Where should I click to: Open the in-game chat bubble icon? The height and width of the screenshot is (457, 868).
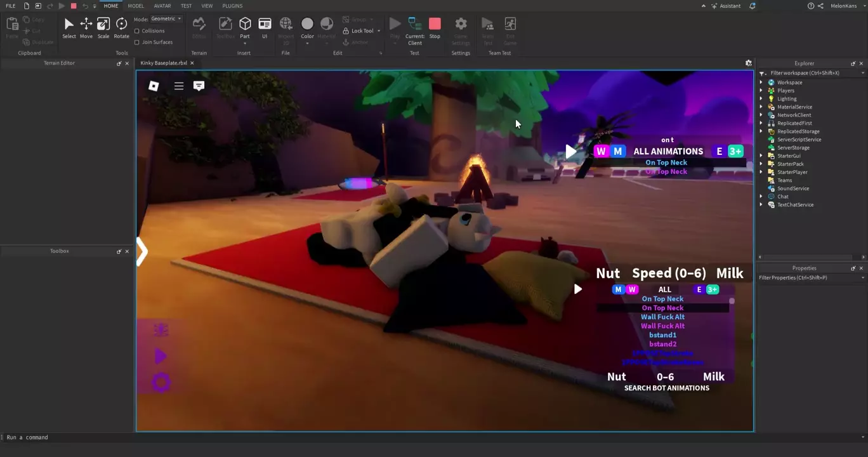click(199, 86)
